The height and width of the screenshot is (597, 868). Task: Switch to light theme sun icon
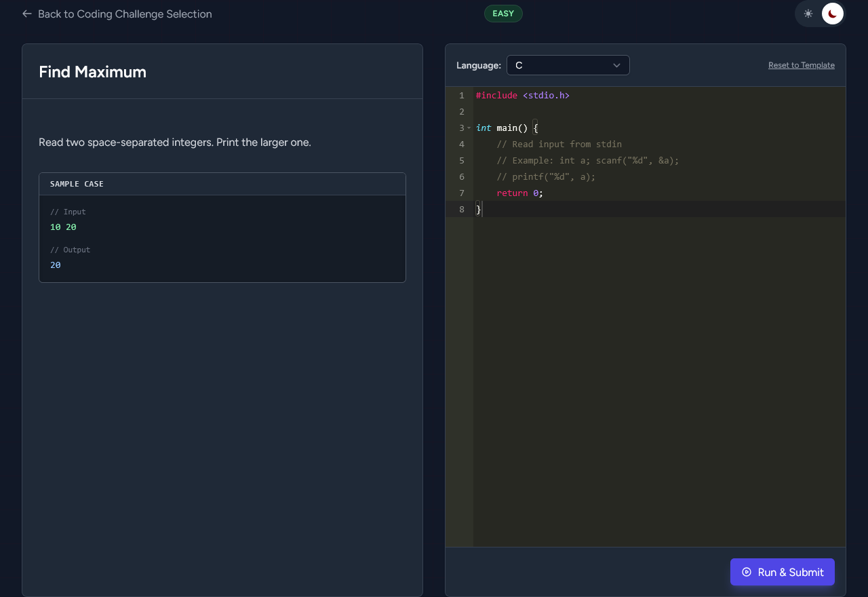[808, 14]
